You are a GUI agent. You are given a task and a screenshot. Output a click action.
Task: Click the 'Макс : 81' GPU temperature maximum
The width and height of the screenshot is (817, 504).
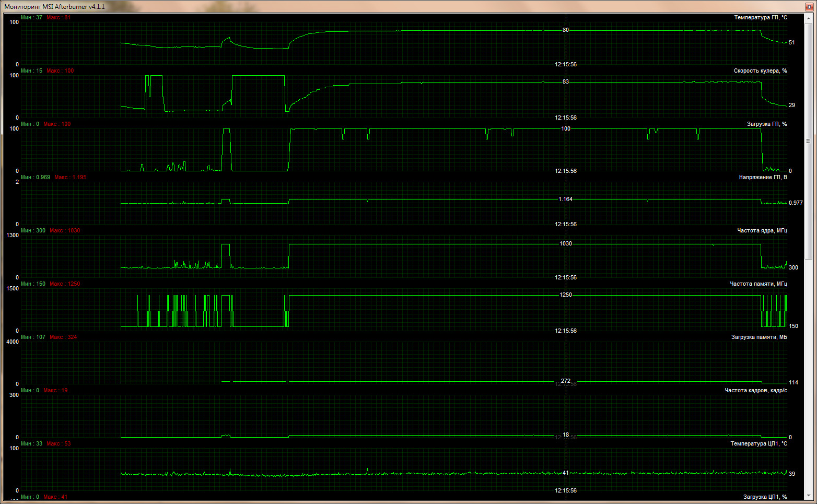pyautogui.click(x=59, y=18)
